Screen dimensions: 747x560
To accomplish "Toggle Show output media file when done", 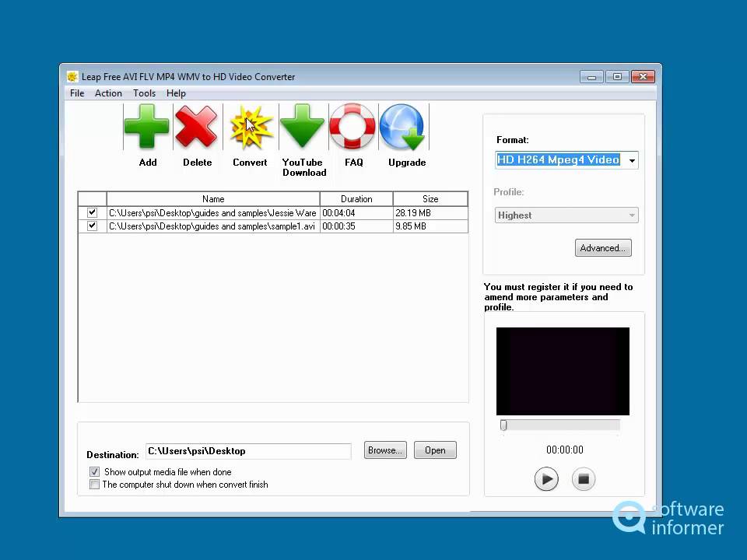I will click(x=94, y=472).
